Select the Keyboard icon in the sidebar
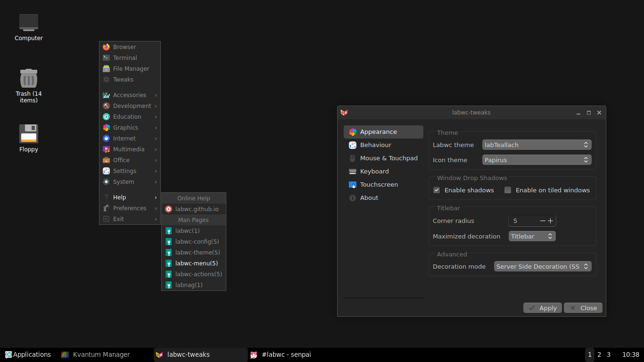Screen dimensions: 644x362 coord(353,172)
